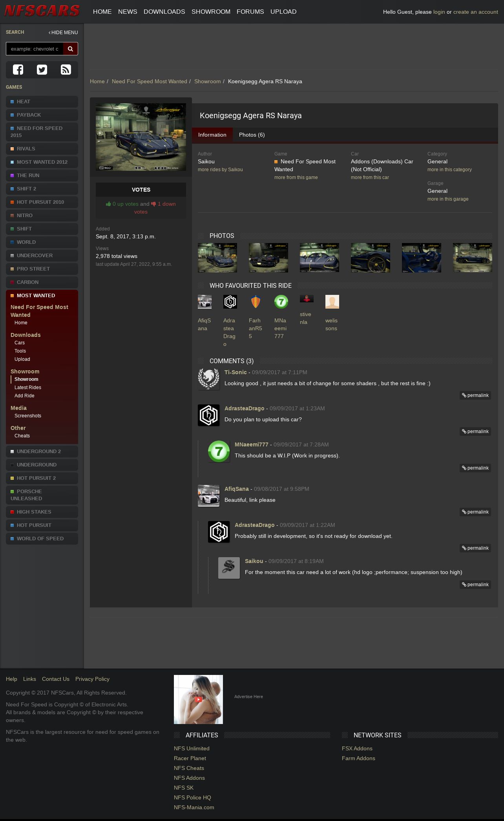
Task: Click create an account link
Action: click(x=475, y=12)
